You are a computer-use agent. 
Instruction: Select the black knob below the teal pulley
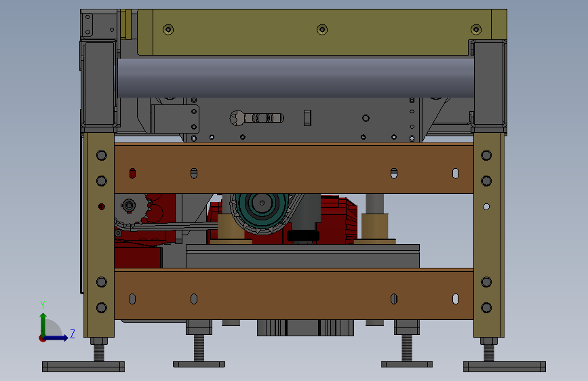tap(303, 236)
